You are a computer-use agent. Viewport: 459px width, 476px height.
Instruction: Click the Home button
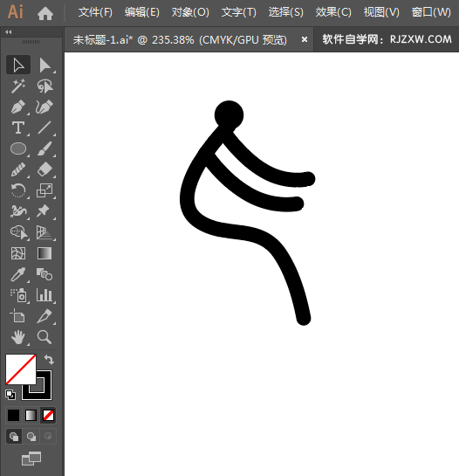45,13
